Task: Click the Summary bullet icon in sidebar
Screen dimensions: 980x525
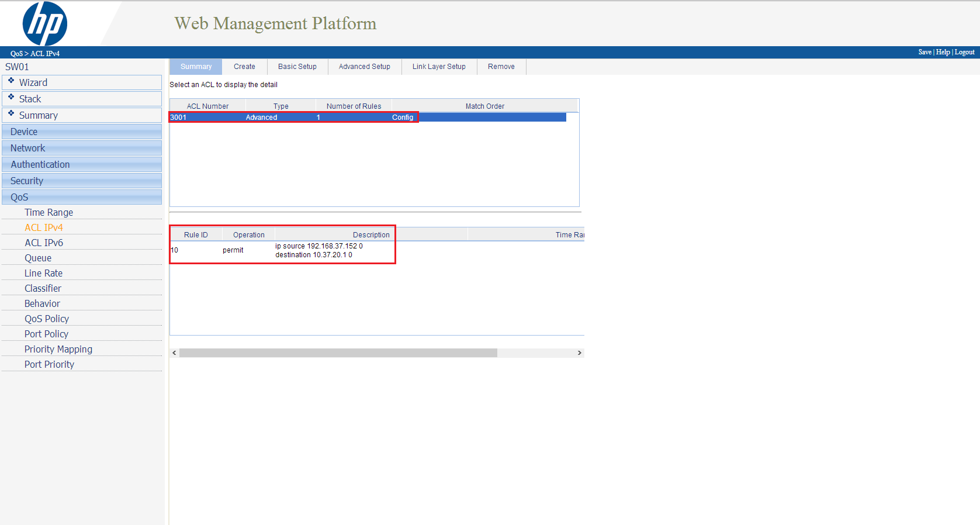Action: [11, 113]
